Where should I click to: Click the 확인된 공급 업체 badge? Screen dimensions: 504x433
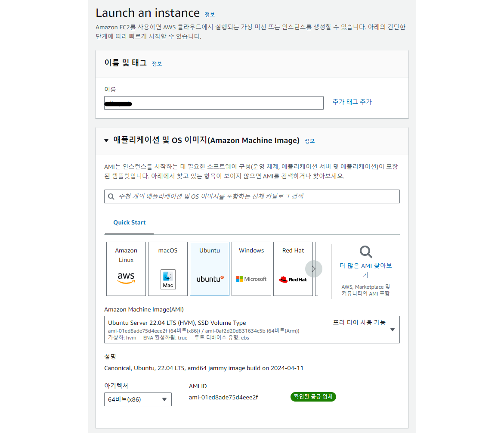pyautogui.click(x=313, y=397)
